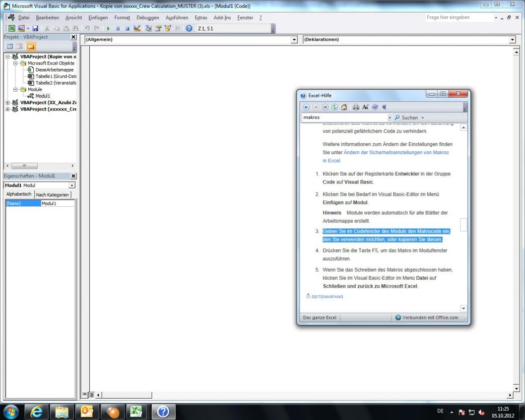
Task: Close the Projekt - VBAProject panel
Action: (73, 37)
